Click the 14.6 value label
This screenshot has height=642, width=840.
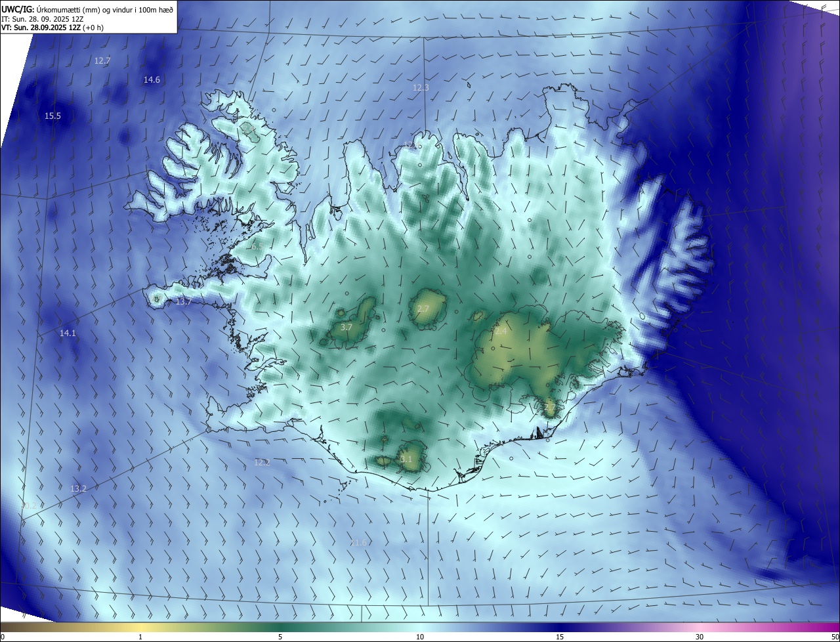(x=152, y=79)
